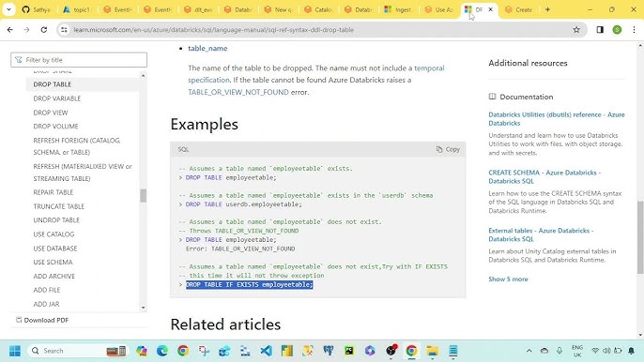Launch Microsoft Edge from the taskbar

pos(162,351)
